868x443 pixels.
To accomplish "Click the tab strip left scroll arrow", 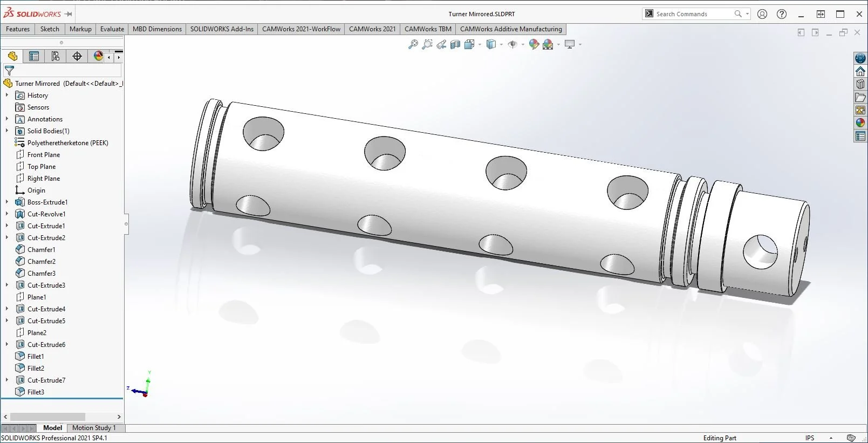I will pyautogui.click(x=110, y=57).
